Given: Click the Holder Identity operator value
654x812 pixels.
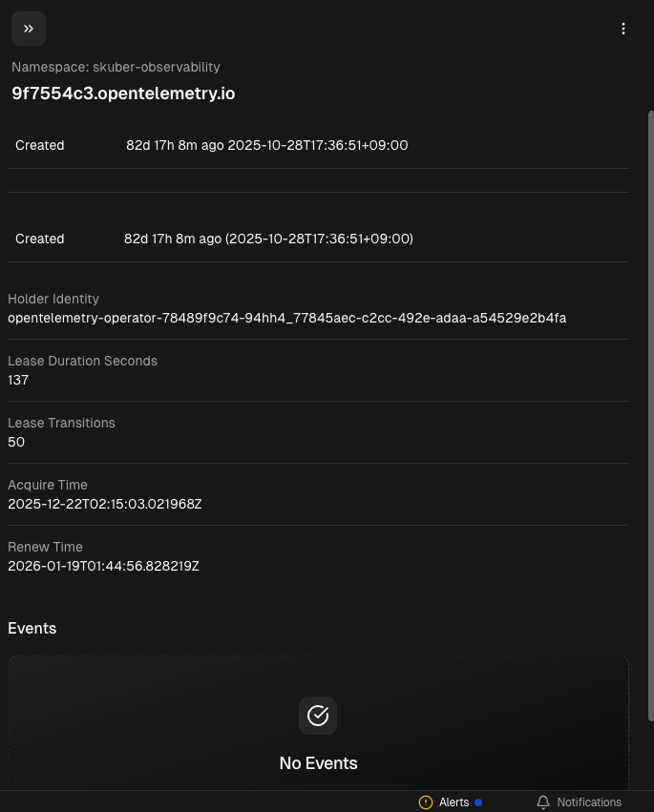Looking at the screenshot, I should click(x=286, y=318).
